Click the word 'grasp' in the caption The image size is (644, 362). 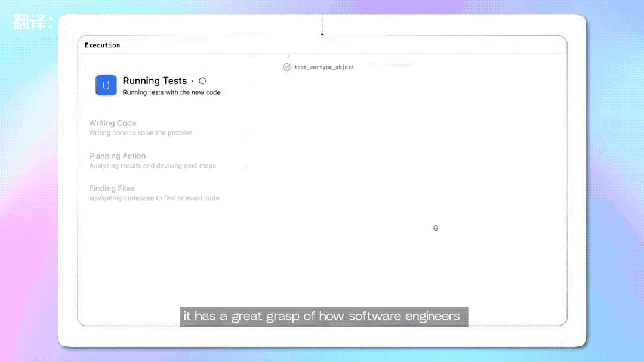tap(282, 316)
